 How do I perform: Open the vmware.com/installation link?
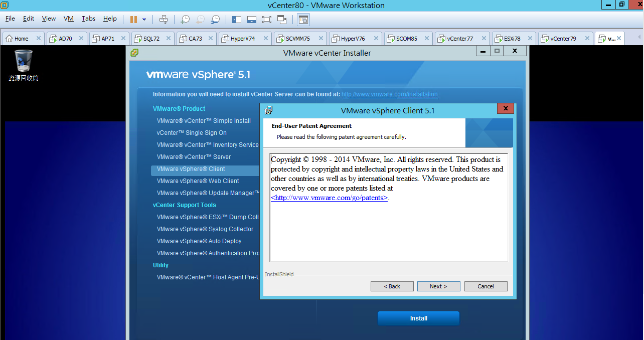pyautogui.click(x=390, y=94)
